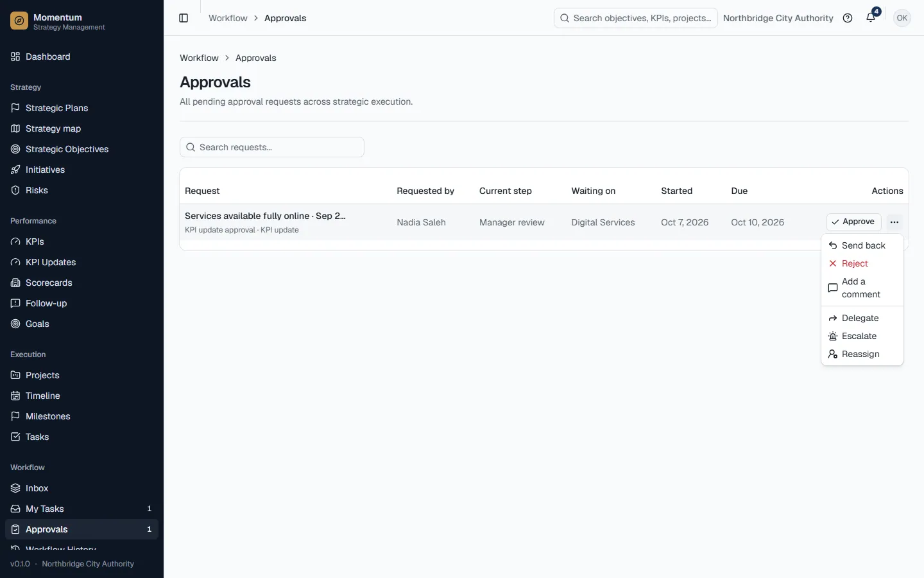
Task: Open Scorecards in sidebar
Action: tap(81, 283)
